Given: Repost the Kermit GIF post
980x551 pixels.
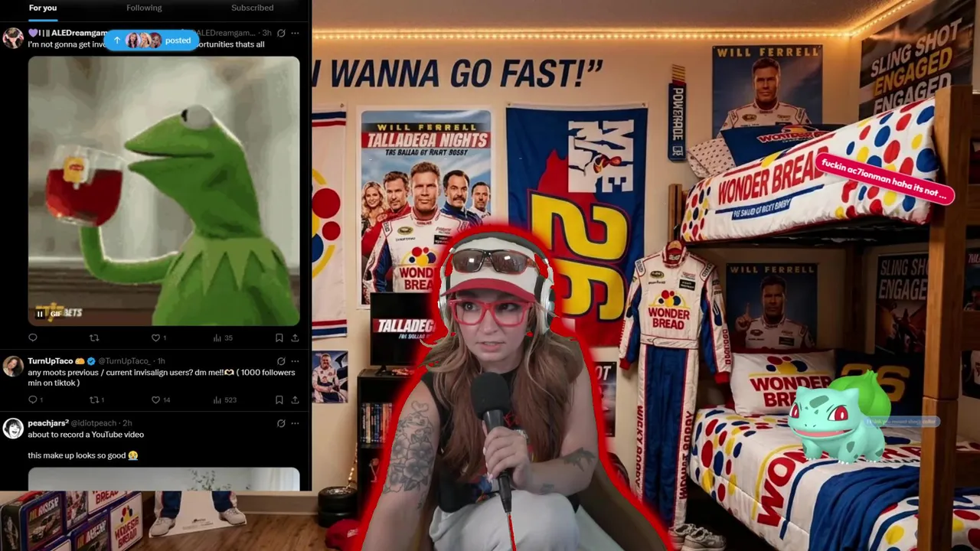Looking at the screenshot, I should pyautogui.click(x=94, y=337).
